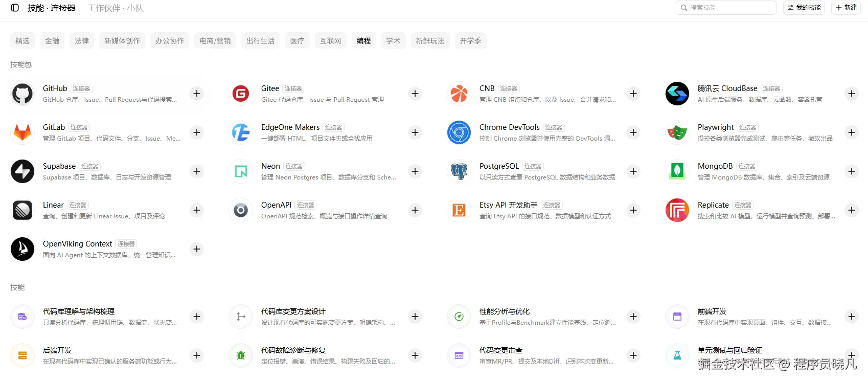The image size is (868, 382).
Task: Open the 开学季 category tab
Action: pos(471,41)
